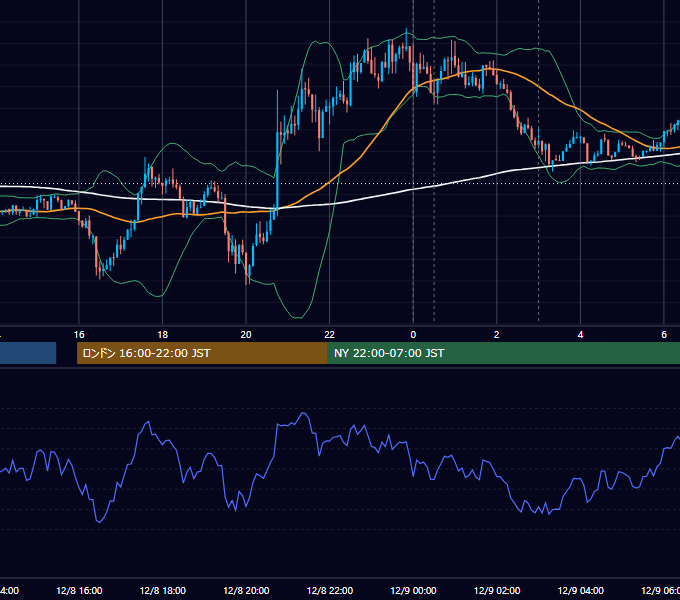Click hour label 6 on price chart axis

664,335
